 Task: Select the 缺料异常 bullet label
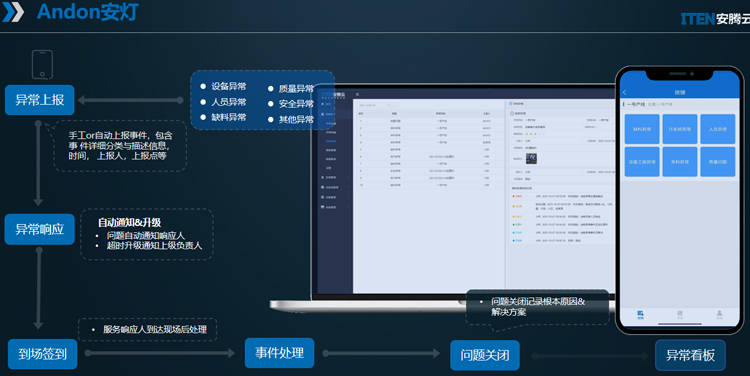click(x=229, y=117)
